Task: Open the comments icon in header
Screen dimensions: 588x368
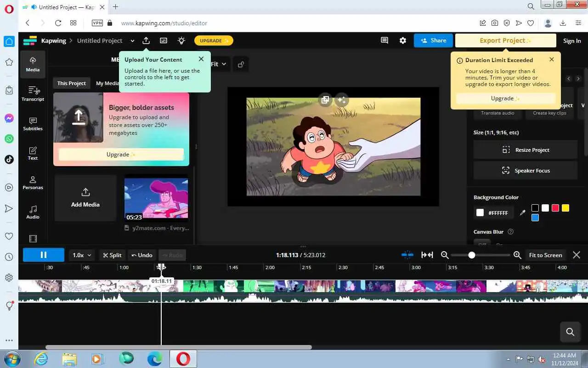Action: [384, 40]
